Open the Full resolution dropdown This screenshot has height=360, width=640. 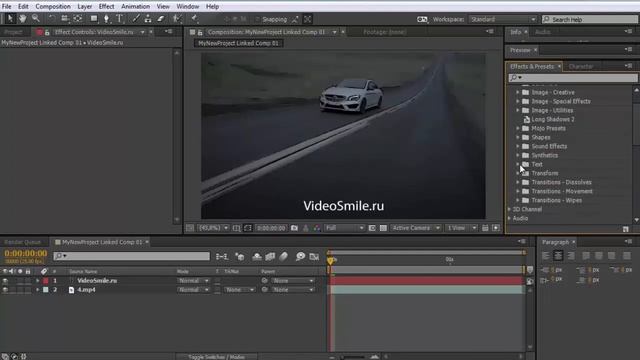[x=344, y=228]
